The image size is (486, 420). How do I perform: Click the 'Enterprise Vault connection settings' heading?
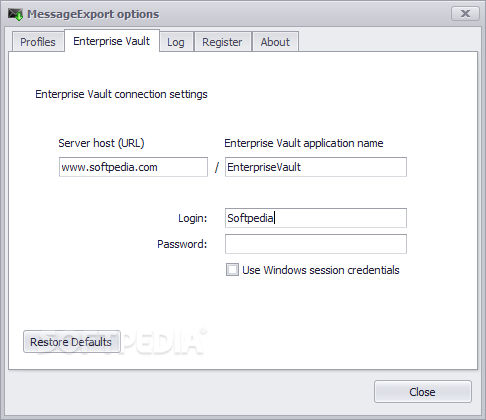click(x=121, y=94)
